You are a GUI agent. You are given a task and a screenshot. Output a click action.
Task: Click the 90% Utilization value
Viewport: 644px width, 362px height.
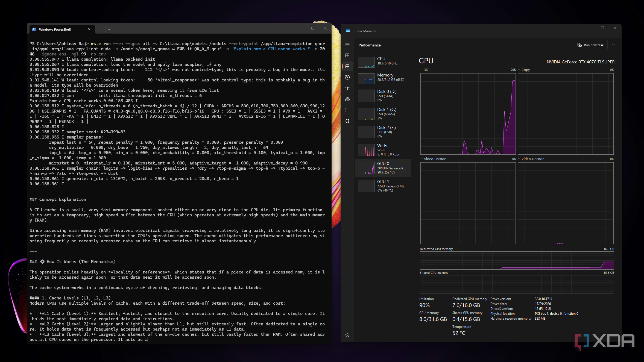tap(425, 305)
